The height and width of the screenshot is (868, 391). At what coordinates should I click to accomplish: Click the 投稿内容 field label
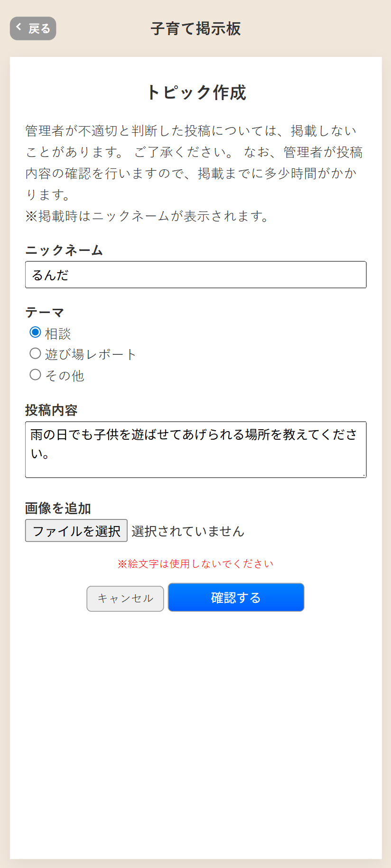[x=51, y=410]
